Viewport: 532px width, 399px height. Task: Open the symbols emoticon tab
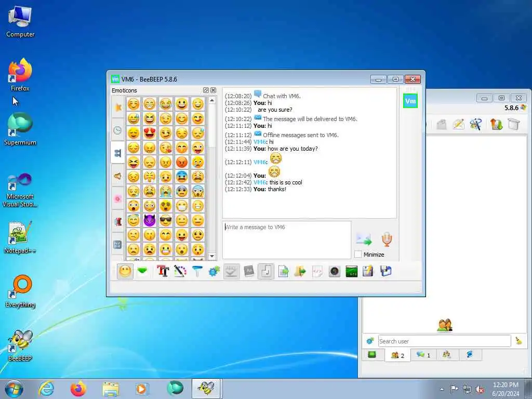118,244
